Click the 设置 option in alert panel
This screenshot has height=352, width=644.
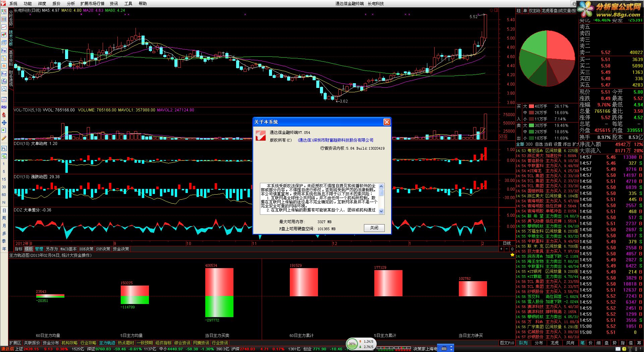[x=557, y=144]
